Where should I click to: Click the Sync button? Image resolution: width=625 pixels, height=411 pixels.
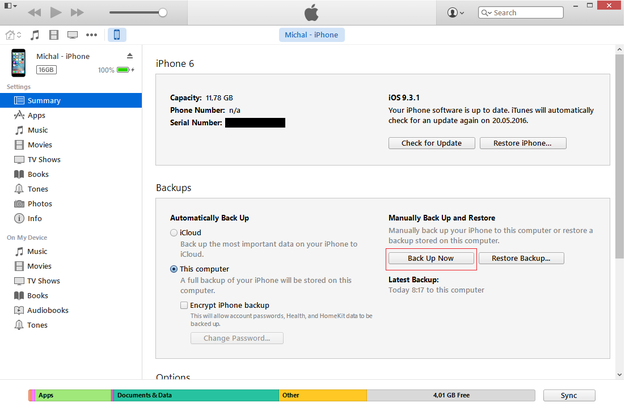click(x=569, y=395)
